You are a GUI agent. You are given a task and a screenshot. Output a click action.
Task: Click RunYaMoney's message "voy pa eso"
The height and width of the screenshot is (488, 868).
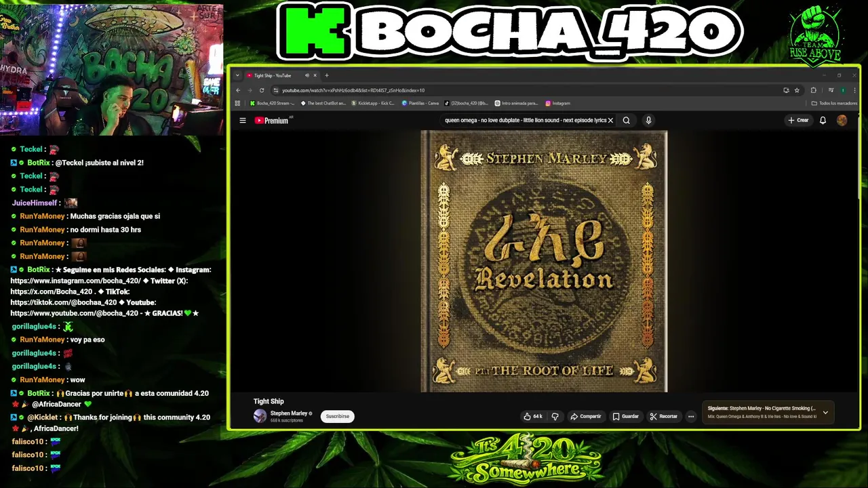pos(87,340)
